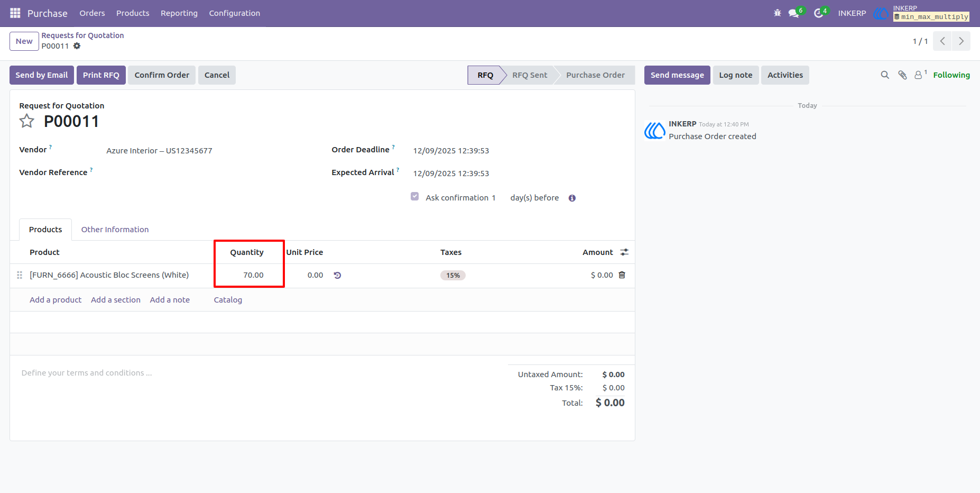Viewport: 980px width, 493px height.
Task: Mark P00011 as priority with the star
Action: (x=27, y=121)
